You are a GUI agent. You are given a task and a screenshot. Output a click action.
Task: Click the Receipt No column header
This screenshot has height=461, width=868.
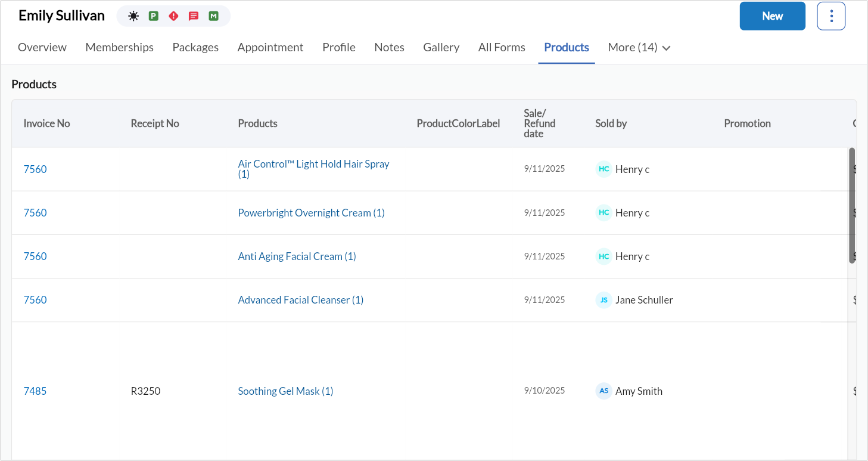click(155, 123)
